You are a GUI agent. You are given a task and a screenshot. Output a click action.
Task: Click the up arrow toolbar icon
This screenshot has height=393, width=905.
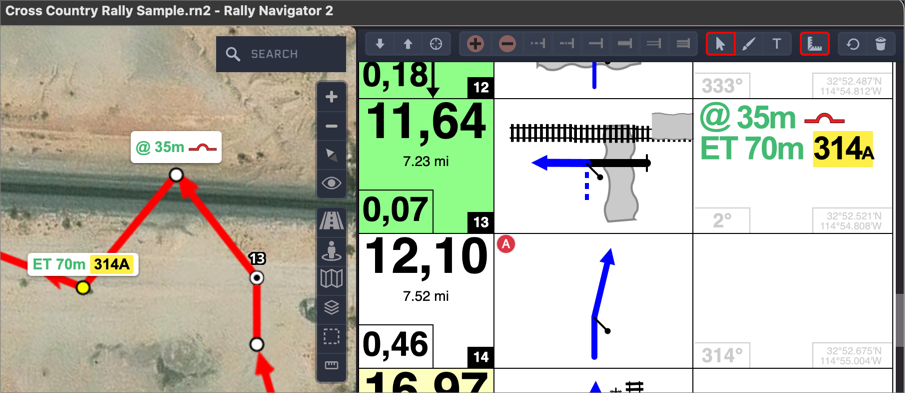tap(407, 44)
